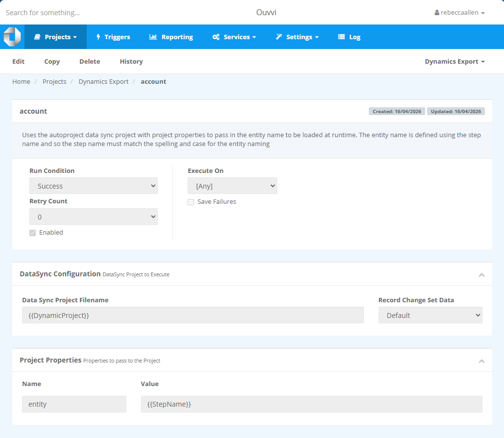Collapse the DataSync Configuration section
Screen dimensions: 504x438
coord(481,275)
